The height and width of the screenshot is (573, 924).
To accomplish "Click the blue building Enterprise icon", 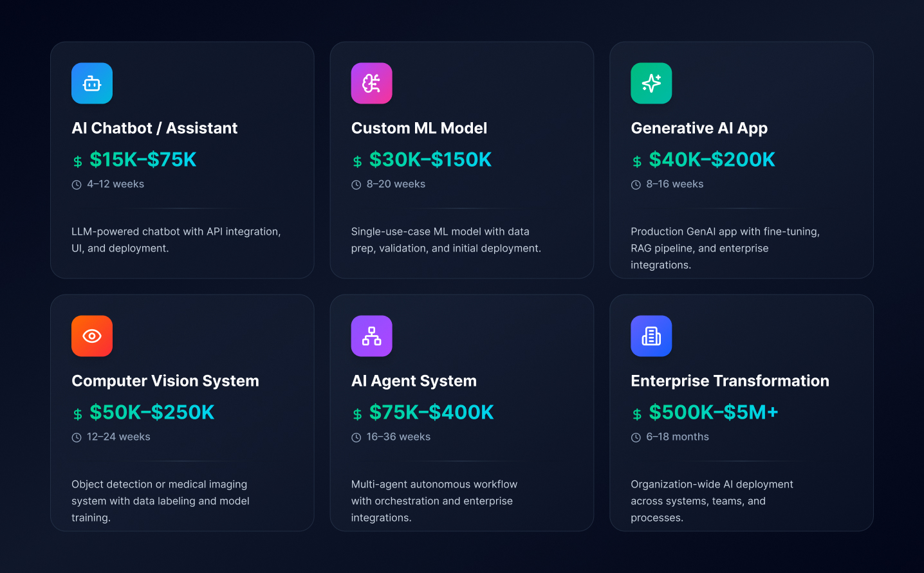I will click(x=651, y=336).
